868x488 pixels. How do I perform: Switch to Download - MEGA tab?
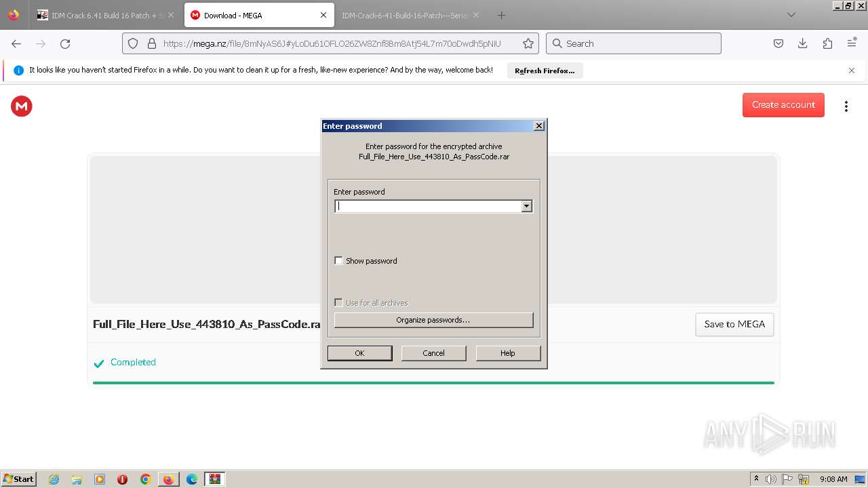click(x=259, y=15)
